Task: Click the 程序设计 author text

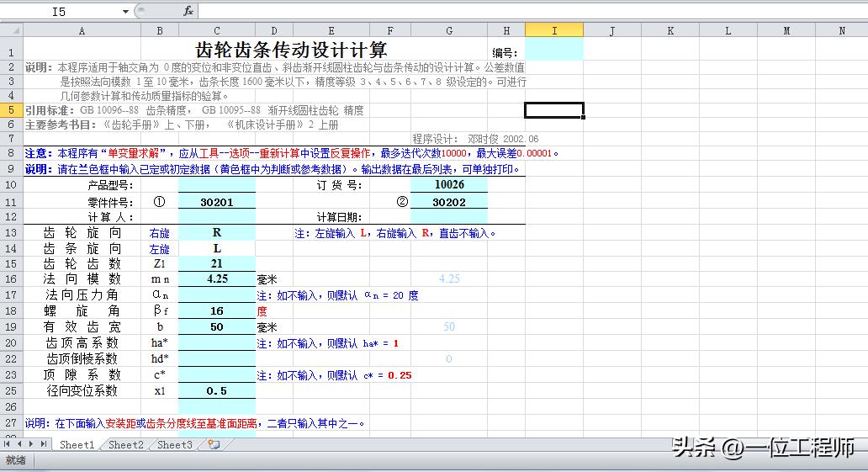Action: (x=475, y=139)
